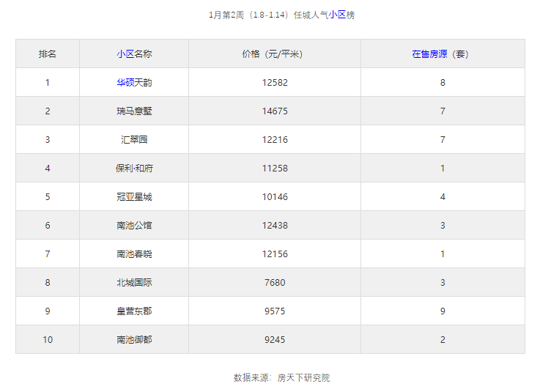540x392 pixels.
Task: Click the 南池春晓 name cell
Action: tap(134, 254)
